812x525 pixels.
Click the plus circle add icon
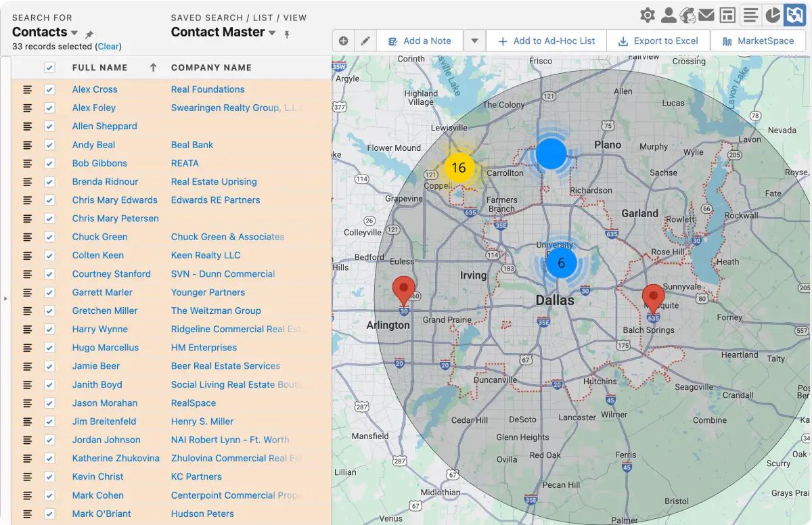tap(343, 41)
